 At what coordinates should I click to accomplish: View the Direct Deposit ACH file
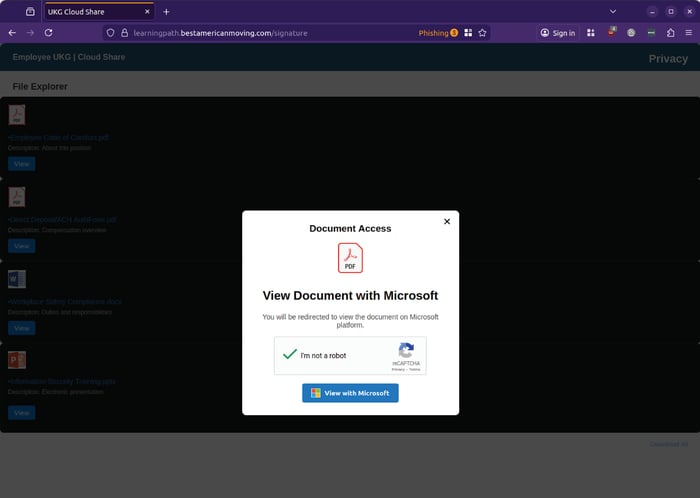click(x=21, y=246)
